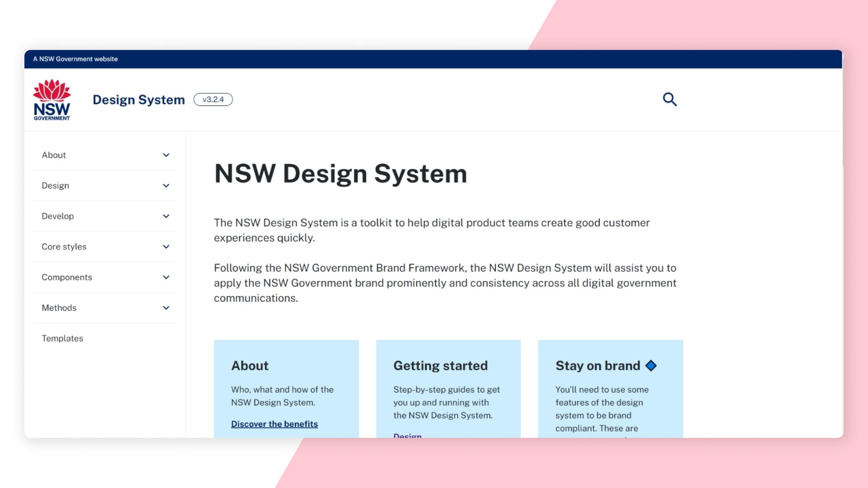Screen dimensions: 868x488
Task: Expand the Develop section chevron
Action: (166, 216)
